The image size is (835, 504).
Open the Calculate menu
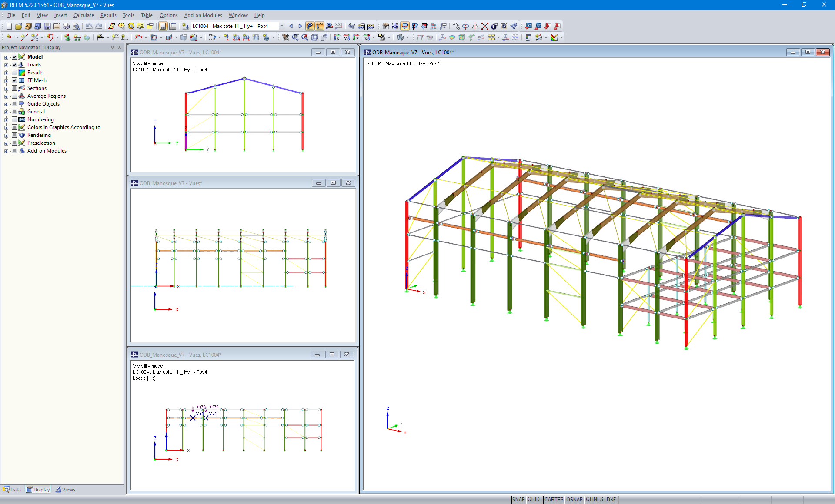83,15
